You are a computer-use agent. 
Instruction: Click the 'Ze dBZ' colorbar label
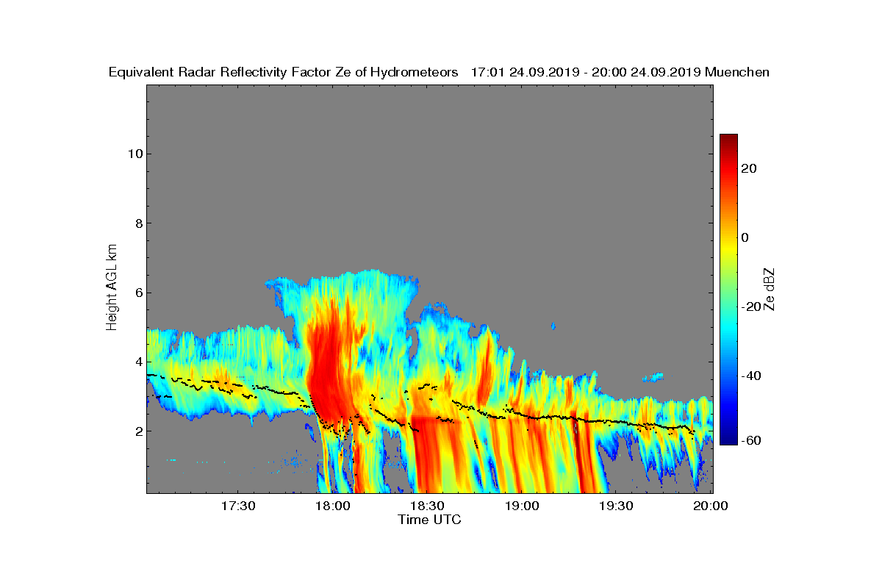point(770,288)
